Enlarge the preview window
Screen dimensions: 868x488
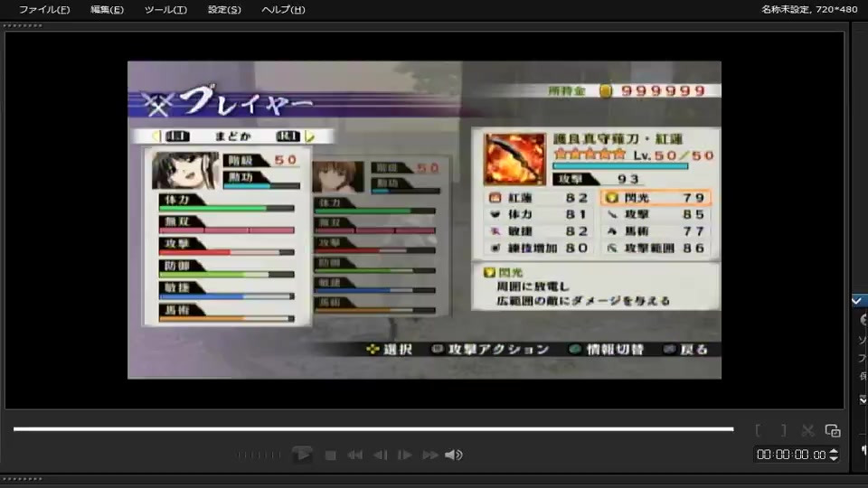coord(833,430)
